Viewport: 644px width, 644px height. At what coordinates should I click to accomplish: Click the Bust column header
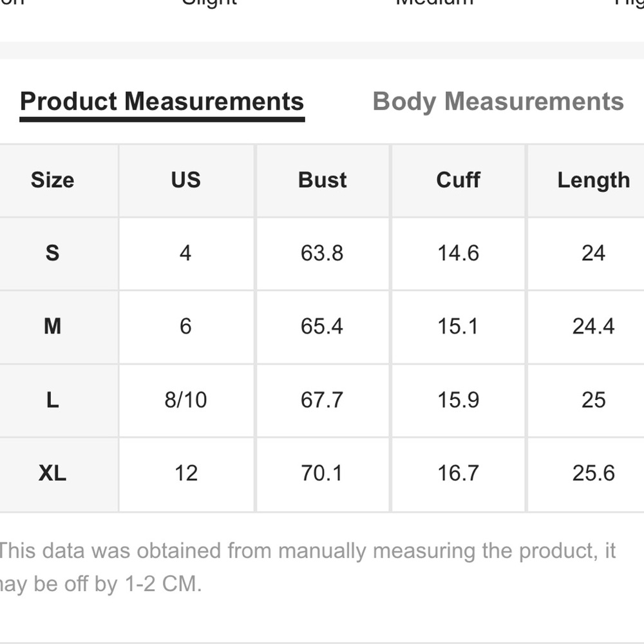[x=323, y=181]
